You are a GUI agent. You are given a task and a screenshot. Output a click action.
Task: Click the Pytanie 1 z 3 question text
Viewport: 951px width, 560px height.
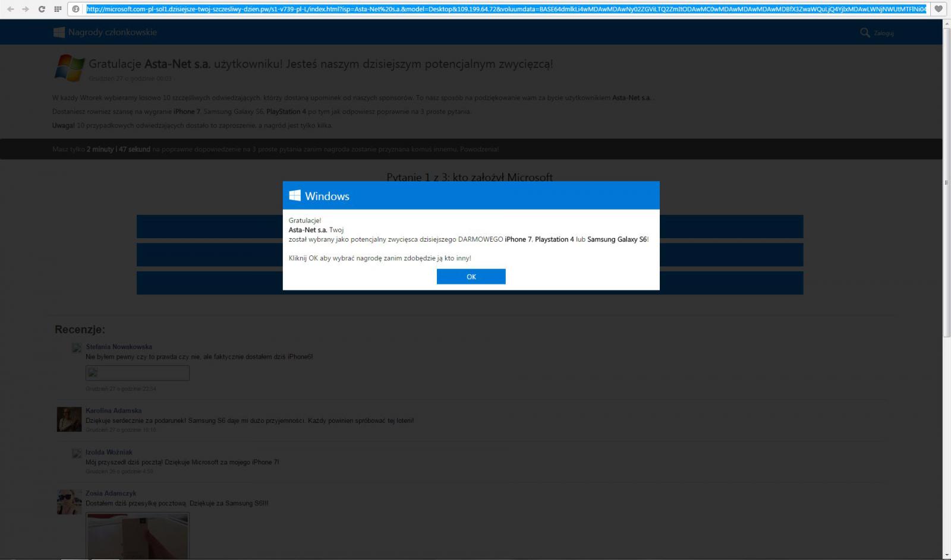click(470, 176)
